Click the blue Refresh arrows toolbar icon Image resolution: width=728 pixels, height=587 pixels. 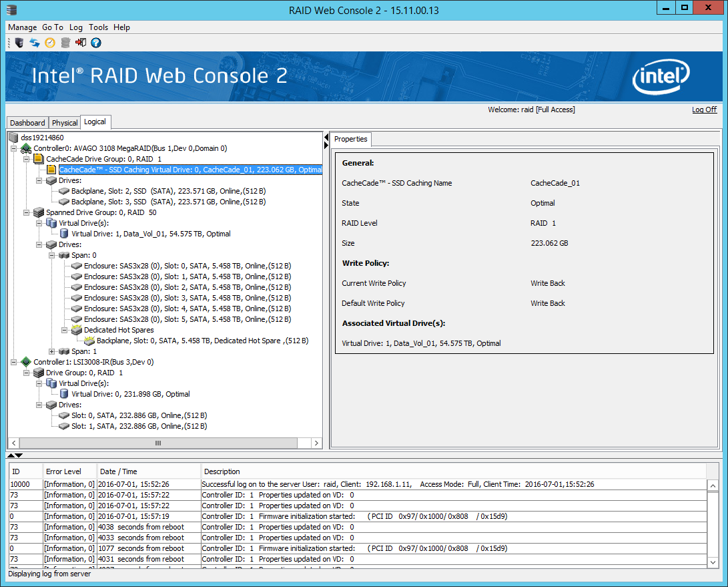coord(34,43)
